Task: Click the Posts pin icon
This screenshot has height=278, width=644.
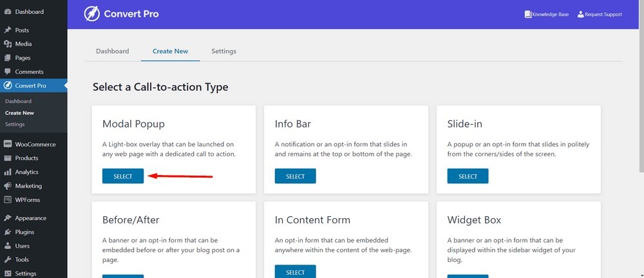Action: tap(7, 30)
